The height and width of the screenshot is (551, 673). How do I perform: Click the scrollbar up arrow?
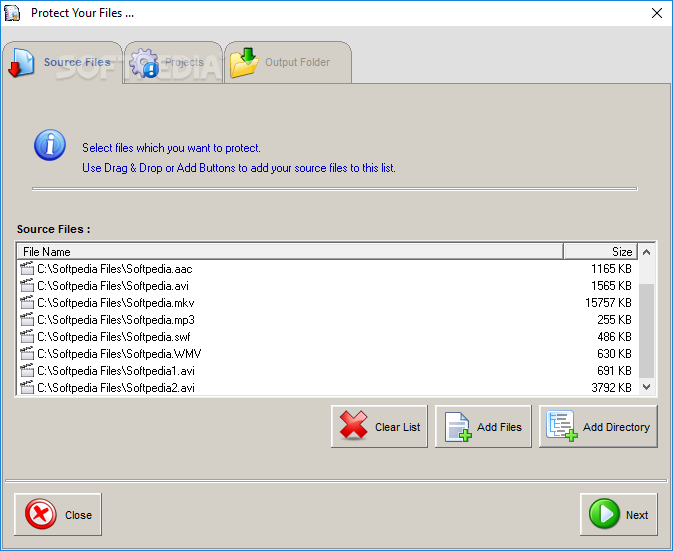pyautogui.click(x=646, y=252)
